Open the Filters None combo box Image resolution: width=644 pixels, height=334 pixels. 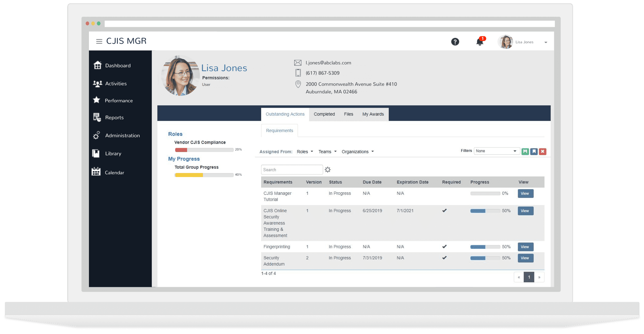(x=497, y=151)
